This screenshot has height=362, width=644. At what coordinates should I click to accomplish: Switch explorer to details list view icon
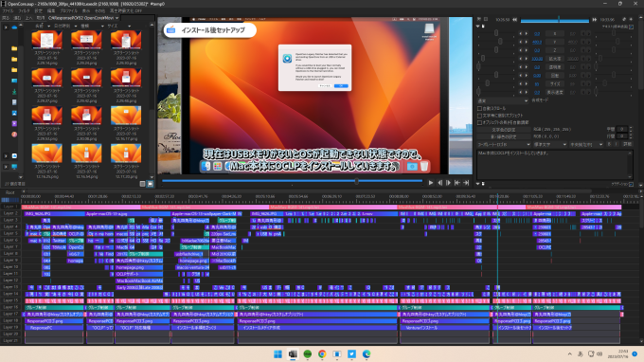pyautogui.click(x=142, y=184)
